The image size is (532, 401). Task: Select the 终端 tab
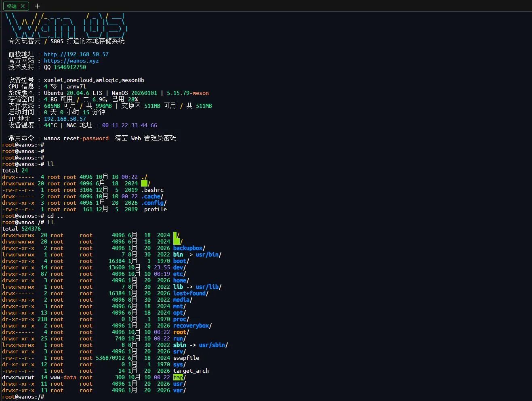tap(12, 6)
